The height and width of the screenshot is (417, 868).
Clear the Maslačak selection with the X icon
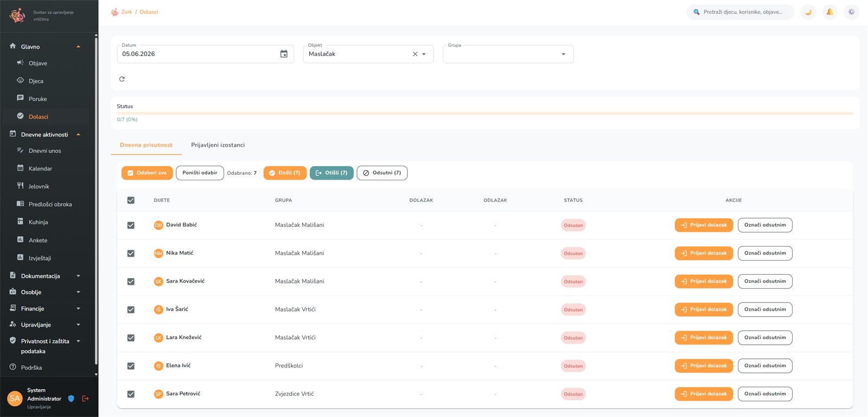pyautogui.click(x=415, y=54)
